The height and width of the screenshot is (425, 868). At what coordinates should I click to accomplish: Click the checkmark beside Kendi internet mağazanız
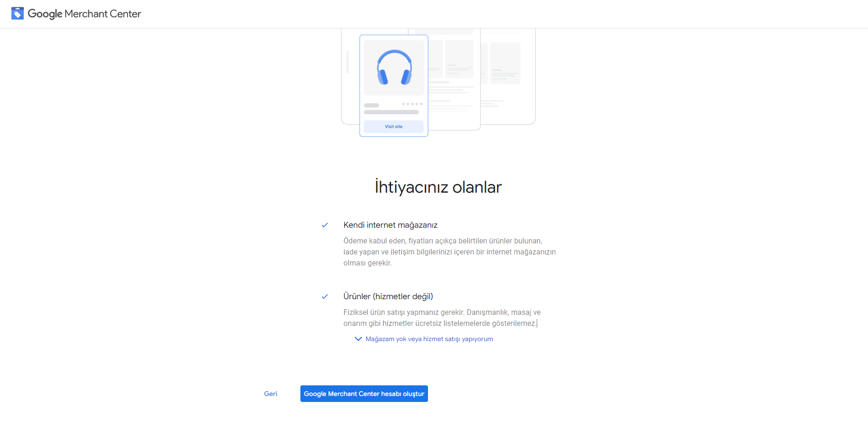(325, 225)
